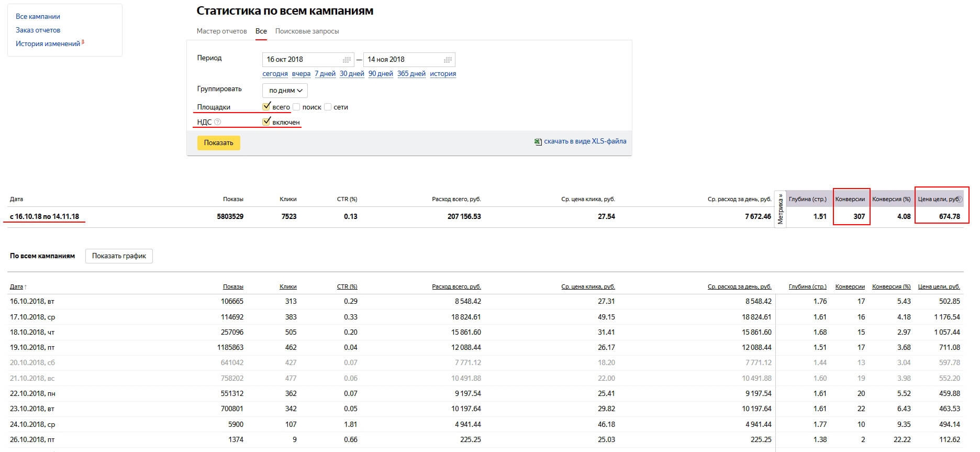Click the start date field '16 окт 2018'
The width and height of the screenshot is (980, 452).
pyautogui.click(x=301, y=60)
